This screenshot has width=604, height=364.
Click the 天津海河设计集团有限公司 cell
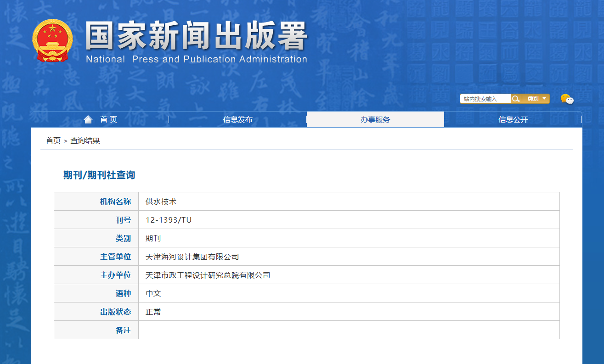192,257
